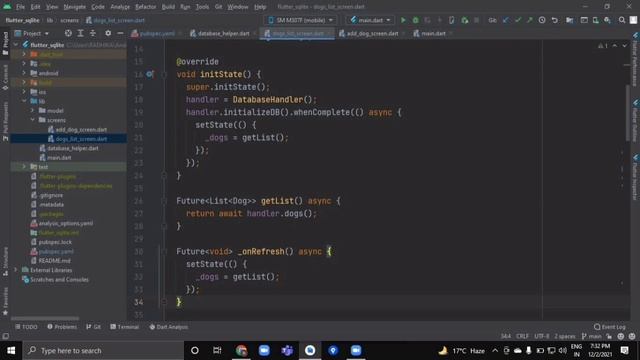Viewport: 640px width, 360px height.
Task: Open the Refactor menu
Action: (x=145, y=7)
